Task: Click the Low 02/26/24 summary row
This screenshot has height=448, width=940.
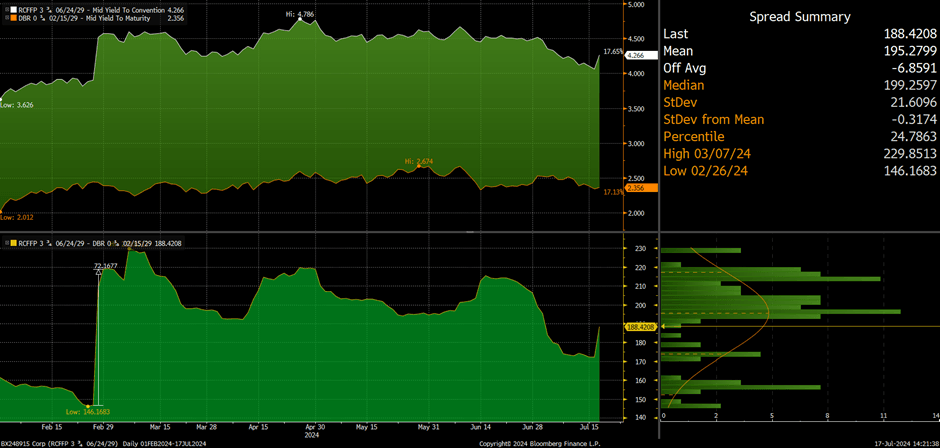Action: [800, 171]
